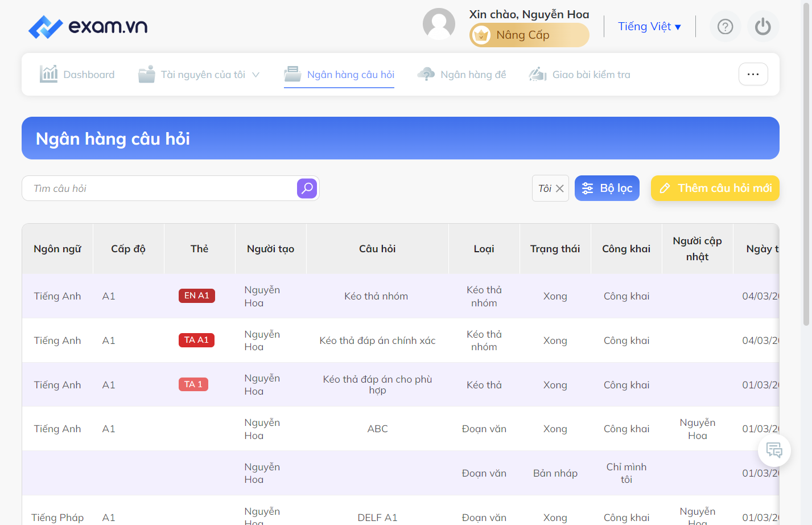Image resolution: width=812 pixels, height=525 pixels.
Task: Click the 'Người cập nhật' column header
Action: point(698,249)
